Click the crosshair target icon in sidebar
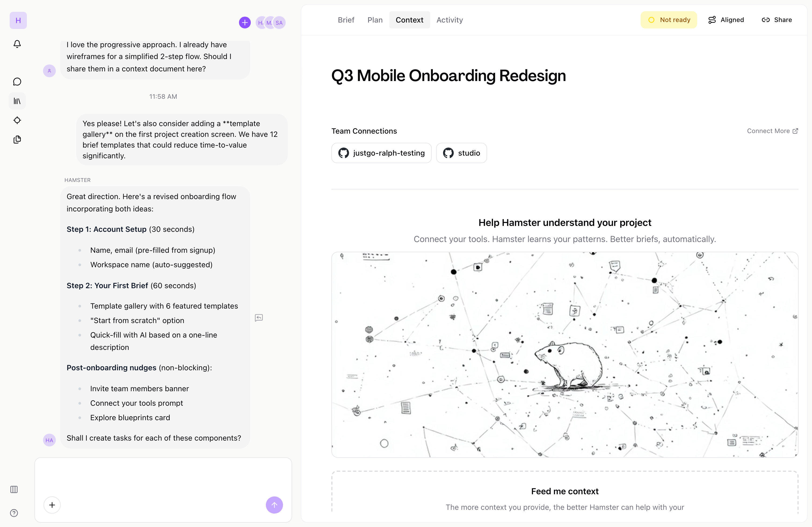The image size is (812, 527). tap(17, 120)
